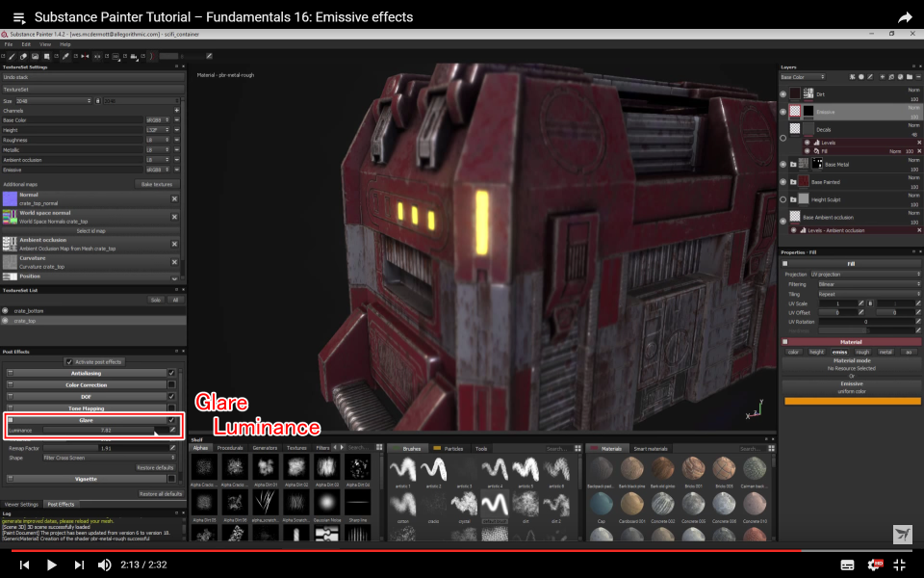The height and width of the screenshot is (578, 924).
Task: Select the Polygon Fill tool
Action: [x=46, y=57]
